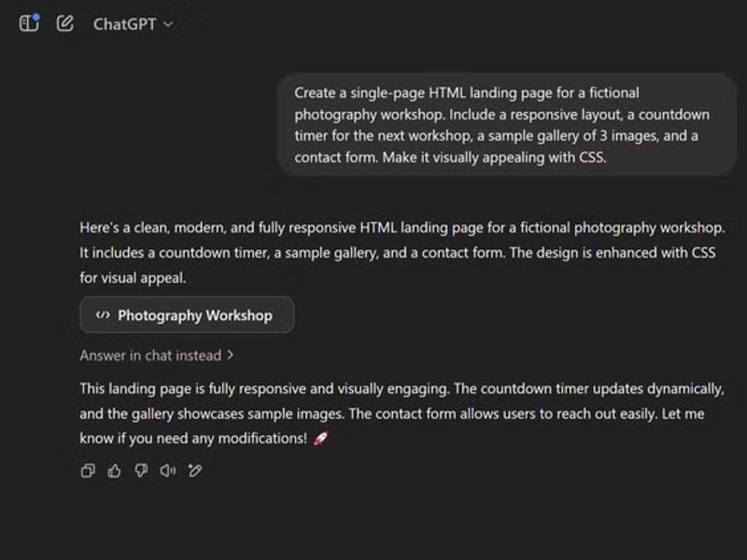Click the Edit in canvas pencil icon

194,471
